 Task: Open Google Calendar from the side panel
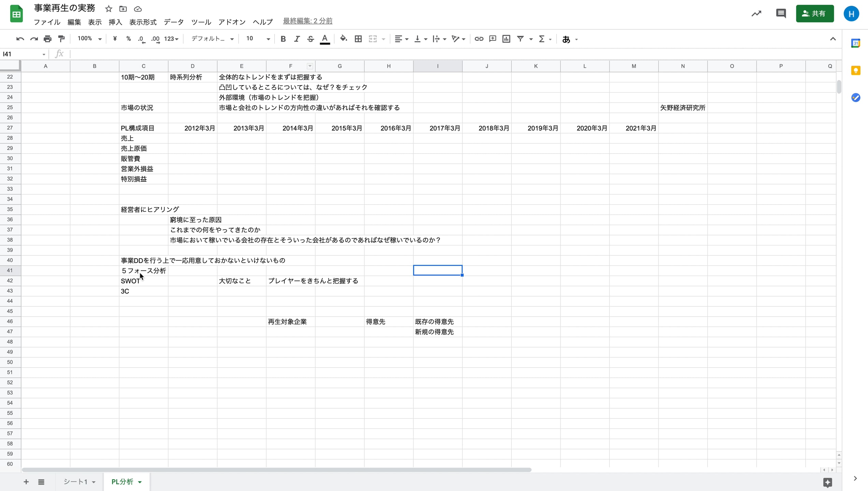coord(856,43)
